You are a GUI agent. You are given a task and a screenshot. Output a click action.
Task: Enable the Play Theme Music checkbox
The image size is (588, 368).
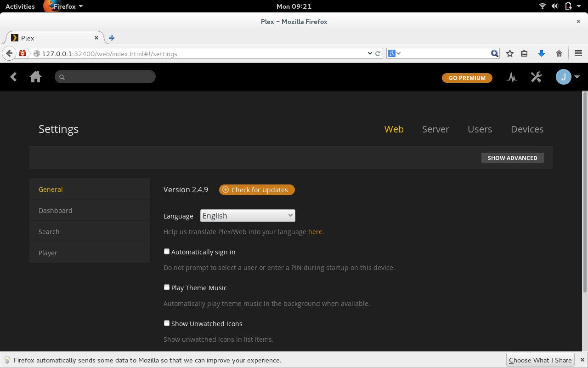pyautogui.click(x=167, y=287)
